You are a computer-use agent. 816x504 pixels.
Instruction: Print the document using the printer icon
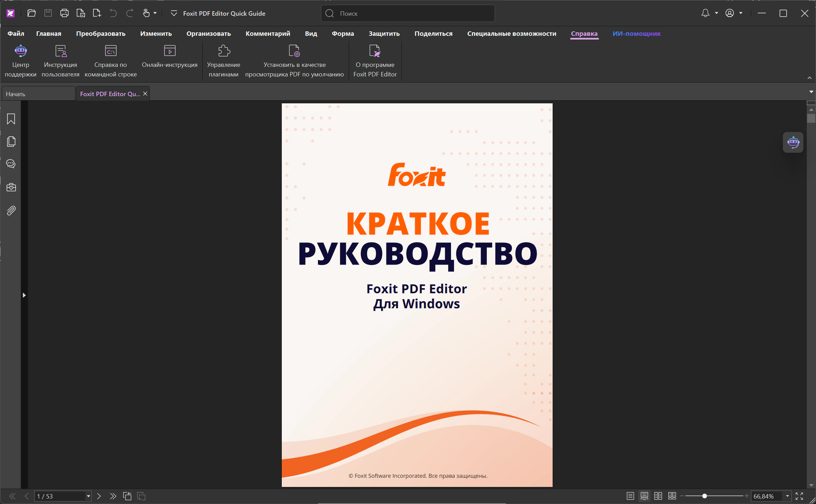point(64,13)
